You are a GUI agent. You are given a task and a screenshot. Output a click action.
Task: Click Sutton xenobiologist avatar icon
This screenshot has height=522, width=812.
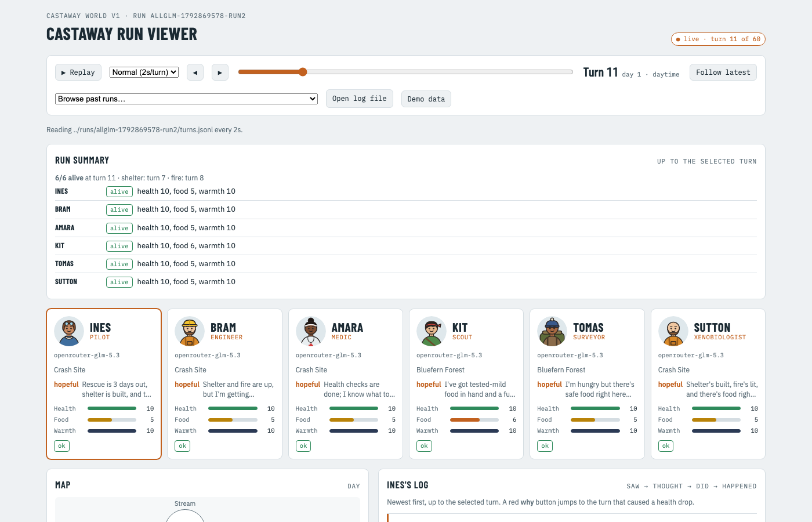(673, 331)
